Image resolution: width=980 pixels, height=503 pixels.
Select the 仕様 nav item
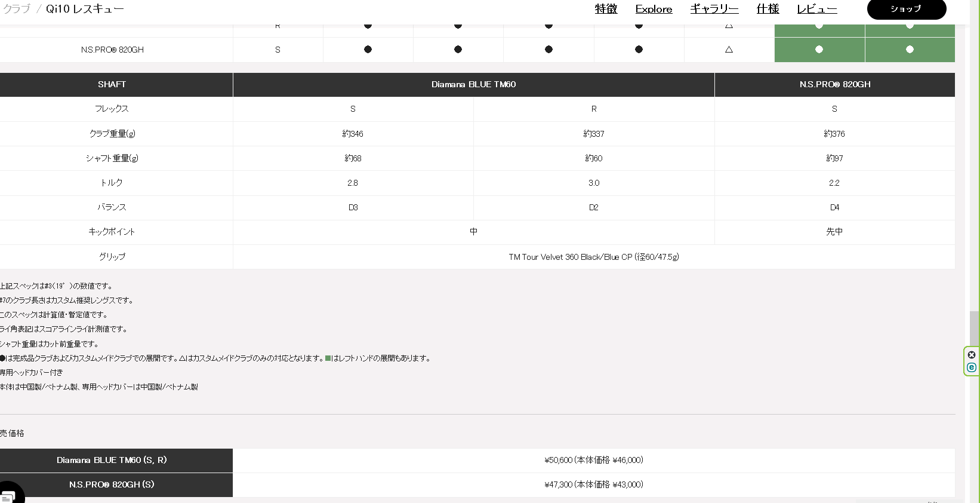click(768, 9)
